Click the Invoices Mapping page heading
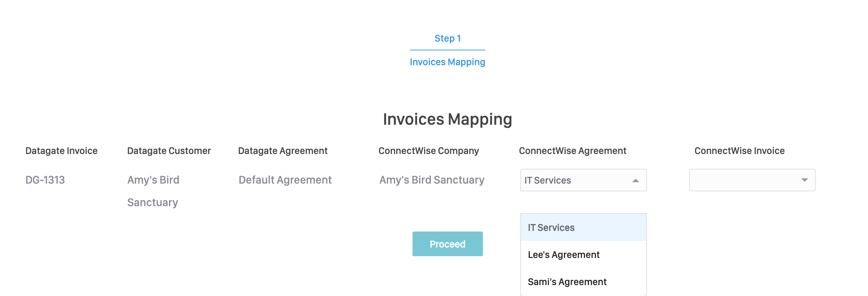This screenshot has height=296, width=868. coord(447,119)
